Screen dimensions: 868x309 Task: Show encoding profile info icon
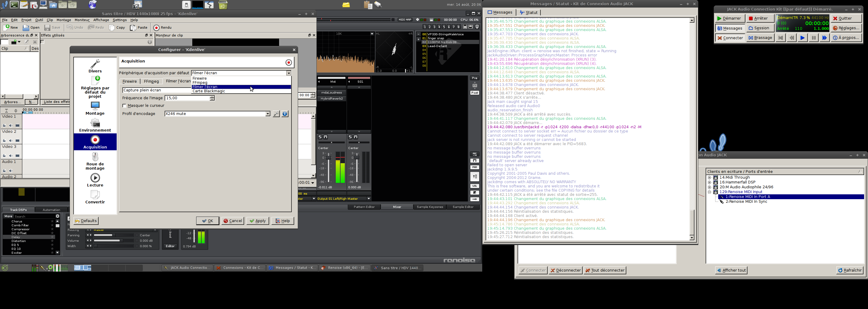tap(285, 114)
